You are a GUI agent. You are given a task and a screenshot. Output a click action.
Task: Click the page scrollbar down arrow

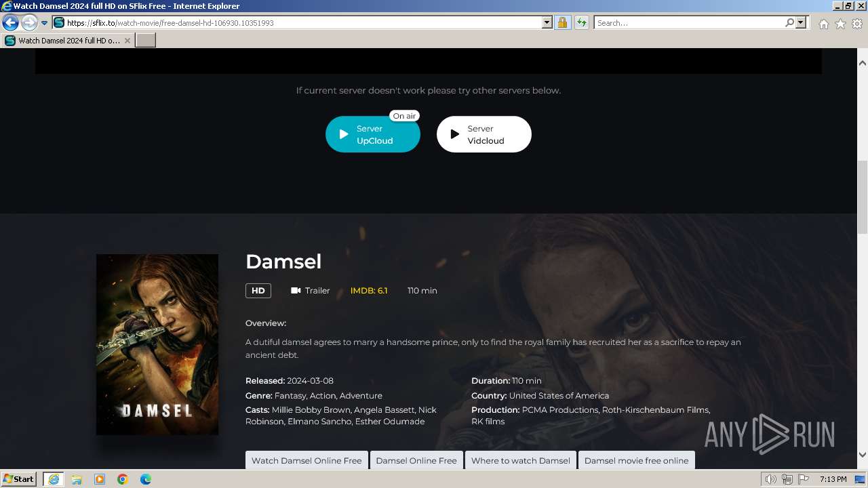863,455
